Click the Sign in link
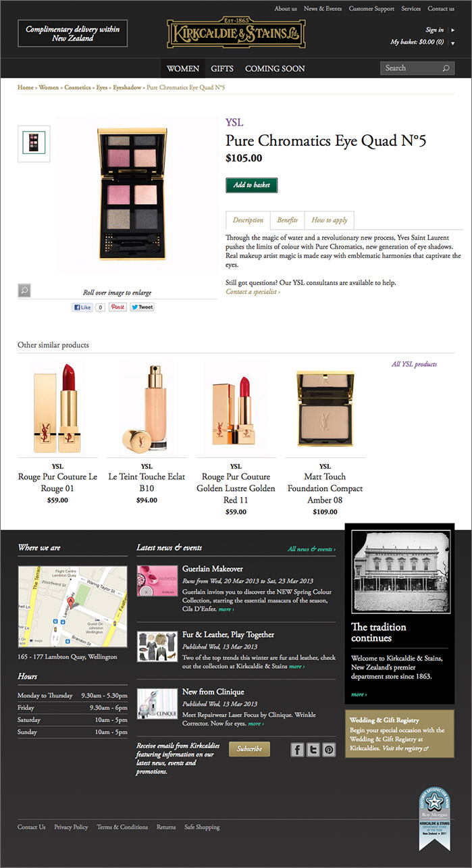 tap(435, 30)
